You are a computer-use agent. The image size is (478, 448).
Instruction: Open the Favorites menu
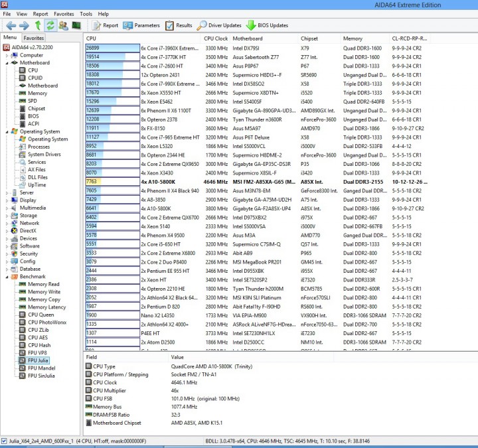pos(64,14)
